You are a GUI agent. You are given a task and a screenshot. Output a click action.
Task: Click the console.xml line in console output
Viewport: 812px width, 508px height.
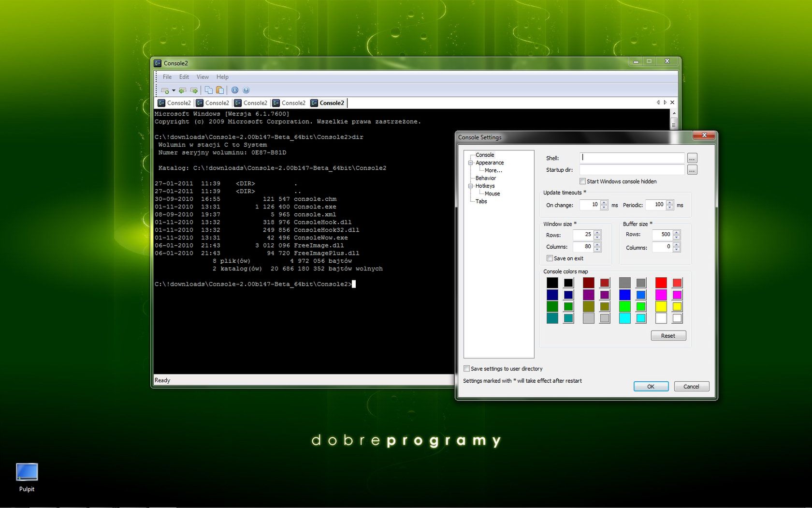click(246, 214)
